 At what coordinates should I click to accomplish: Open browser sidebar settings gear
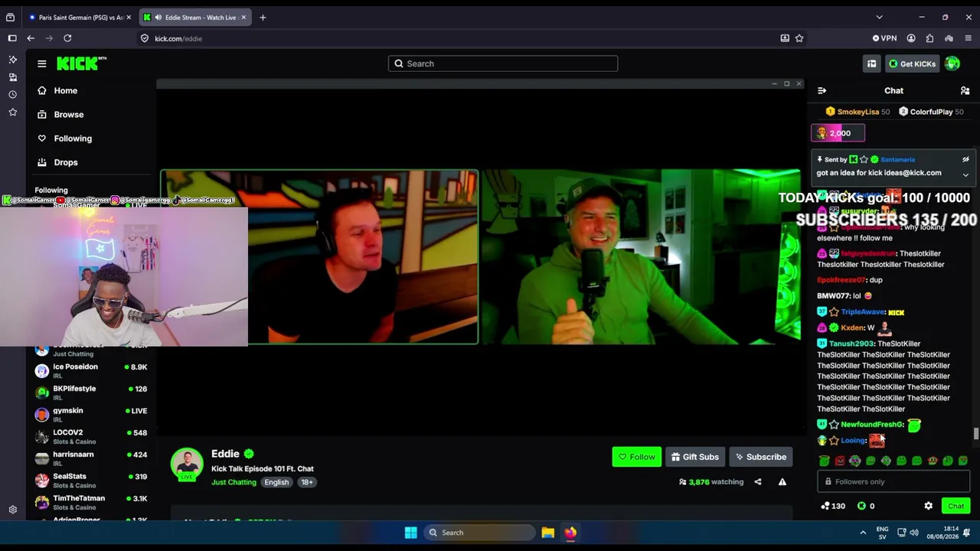[x=12, y=510]
